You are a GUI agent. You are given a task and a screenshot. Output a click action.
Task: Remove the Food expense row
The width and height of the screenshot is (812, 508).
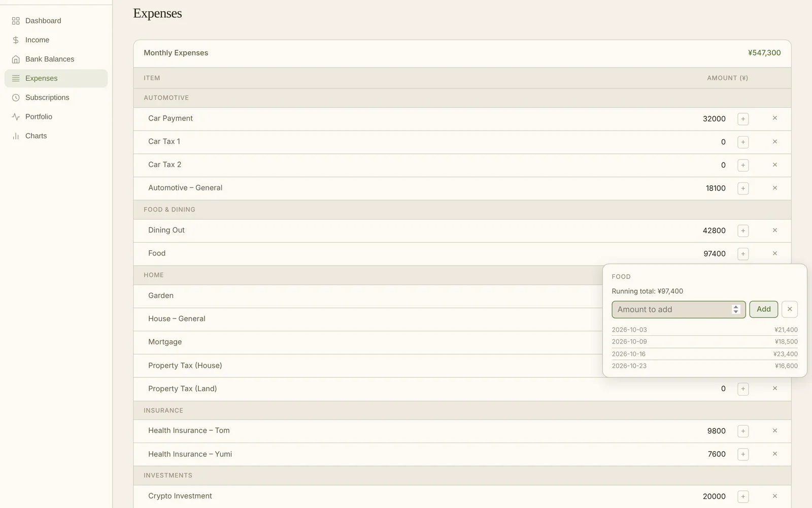tap(775, 253)
